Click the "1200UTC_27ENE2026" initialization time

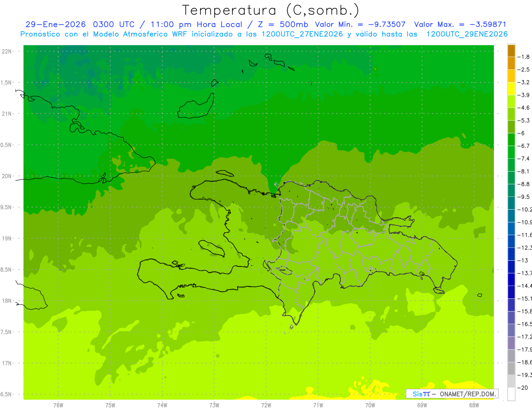pos(301,34)
